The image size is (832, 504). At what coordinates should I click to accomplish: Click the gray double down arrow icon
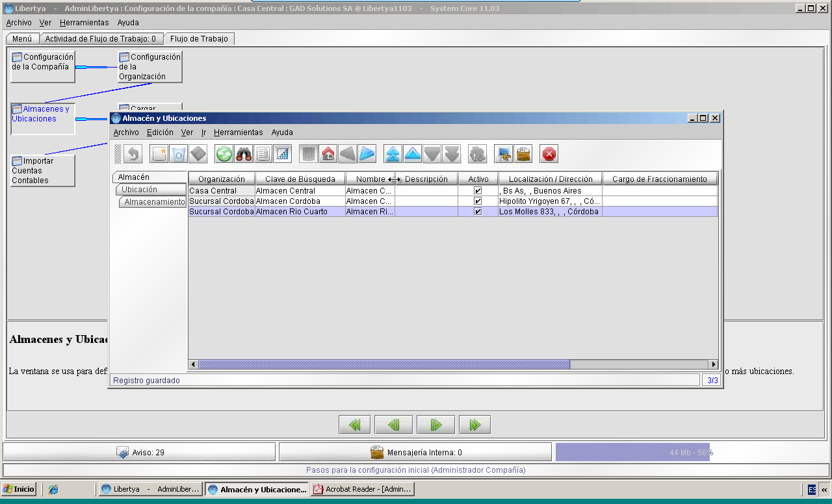coord(452,154)
